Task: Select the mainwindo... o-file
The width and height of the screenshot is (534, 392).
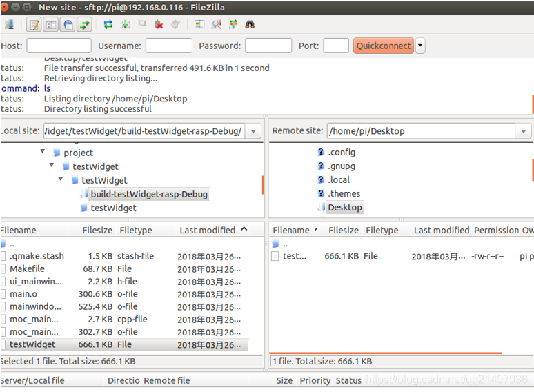Action: pyautogui.click(x=125, y=306)
